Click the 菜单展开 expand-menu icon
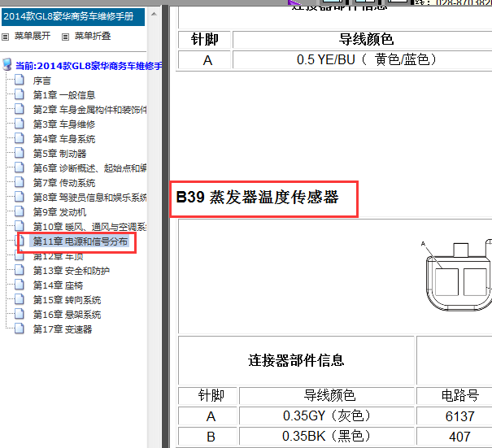Image resolution: width=492 pixels, height=448 pixels. [6, 37]
